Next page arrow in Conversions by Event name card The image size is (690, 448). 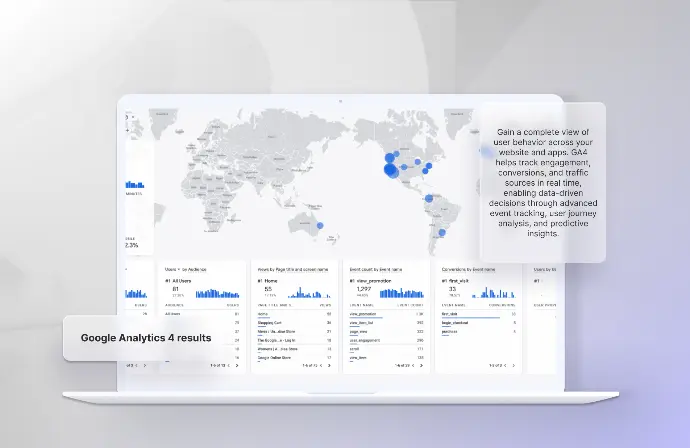click(513, 366)
